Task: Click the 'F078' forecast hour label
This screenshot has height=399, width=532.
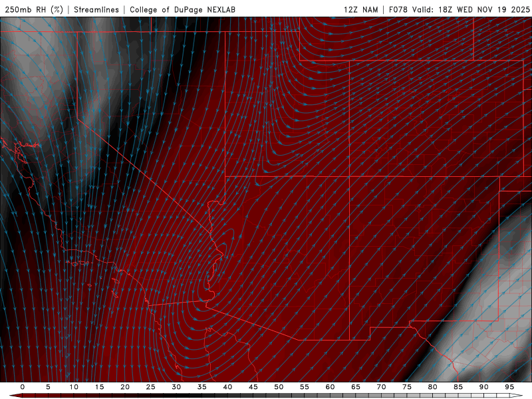Action: 398,9
